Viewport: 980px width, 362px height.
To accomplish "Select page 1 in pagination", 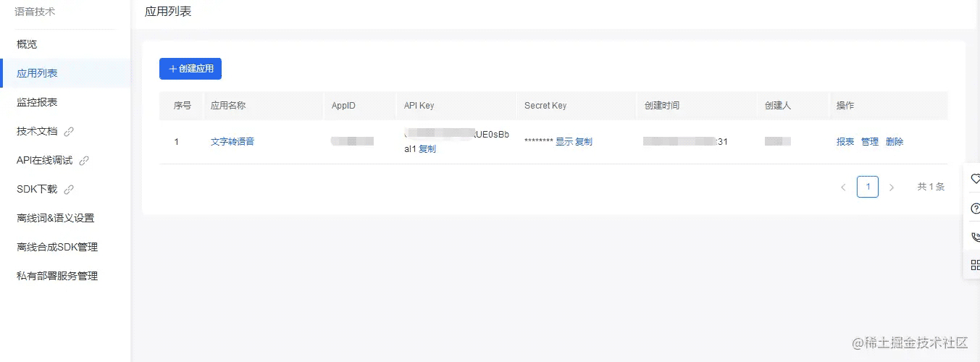I will point(868,187).
